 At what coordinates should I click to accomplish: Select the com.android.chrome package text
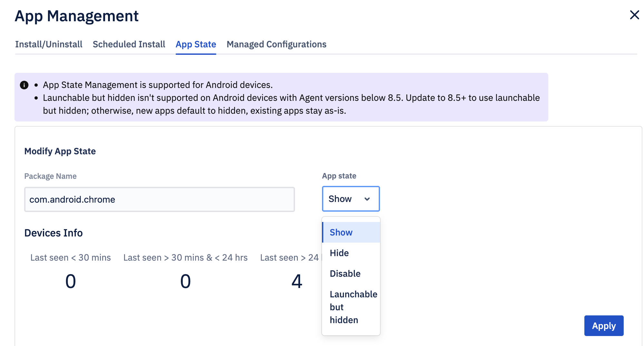(72, 199)
